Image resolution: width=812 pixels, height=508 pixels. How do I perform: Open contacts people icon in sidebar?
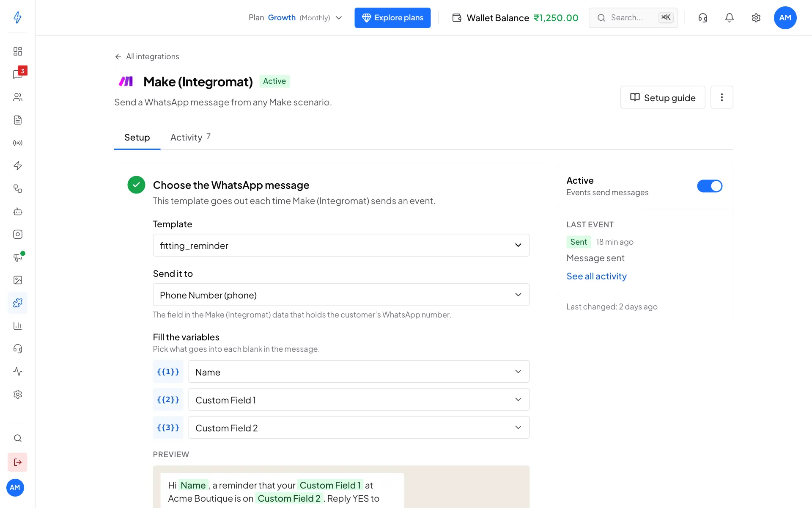point(17,97)
